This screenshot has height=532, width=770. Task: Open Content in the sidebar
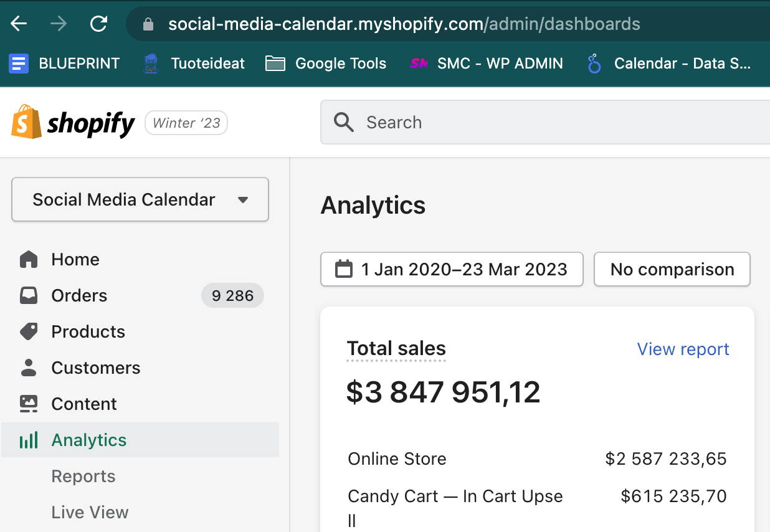pos(84,404)
